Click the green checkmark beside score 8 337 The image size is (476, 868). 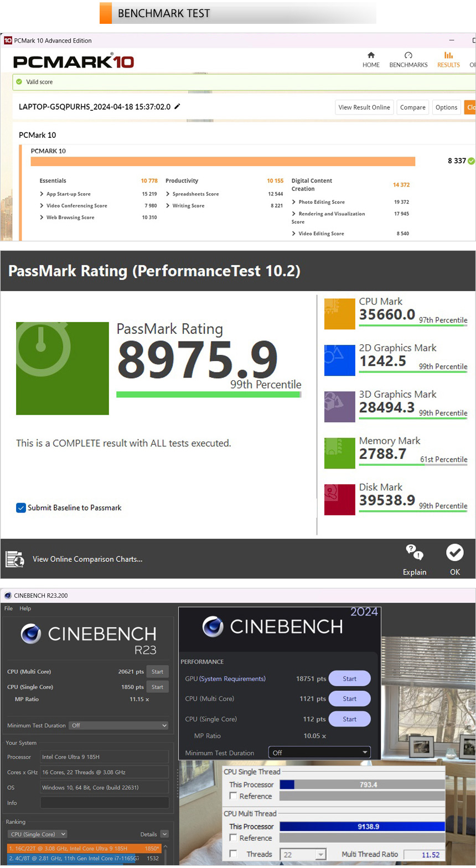point(471,161)
